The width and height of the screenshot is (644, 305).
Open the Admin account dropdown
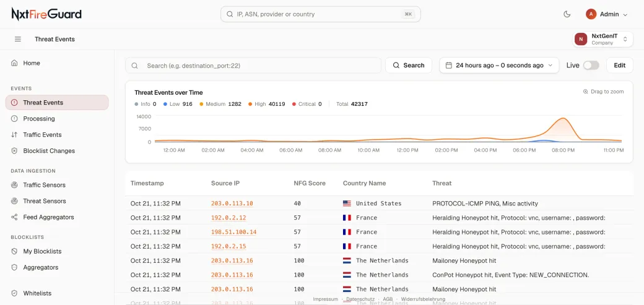607,14
